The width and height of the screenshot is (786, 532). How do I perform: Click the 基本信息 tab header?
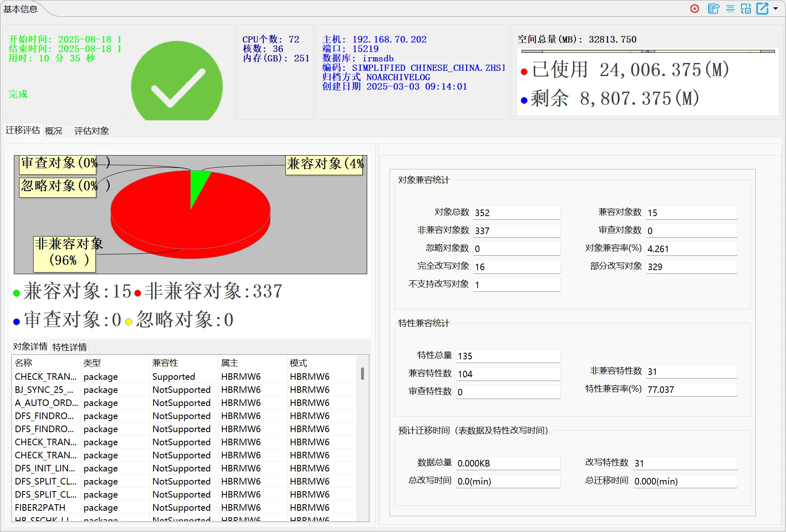[x=20, y=9]
